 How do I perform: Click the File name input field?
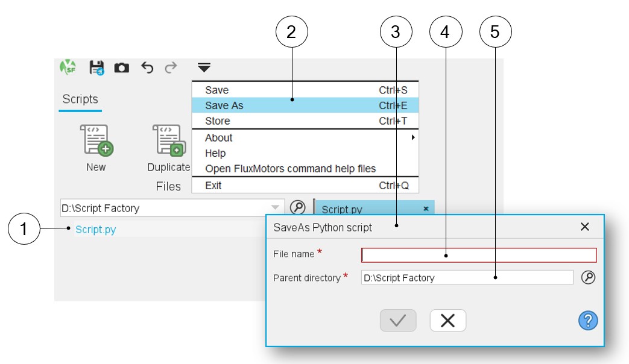[x=479, y=255]
